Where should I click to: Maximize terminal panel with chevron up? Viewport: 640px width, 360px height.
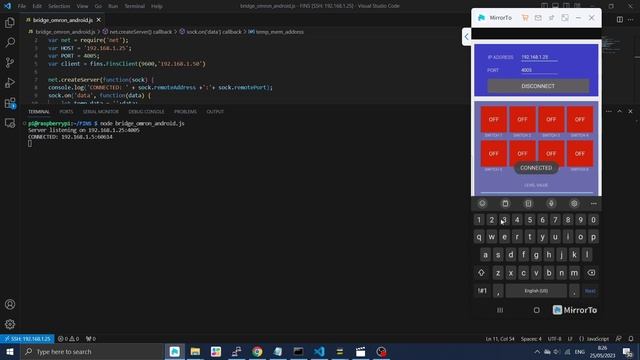(619, 111)
